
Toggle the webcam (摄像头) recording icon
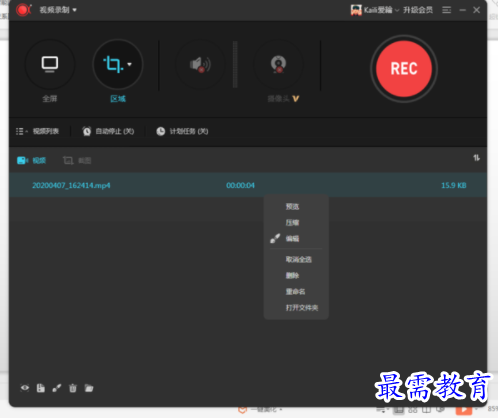click(x=278, y=64)
